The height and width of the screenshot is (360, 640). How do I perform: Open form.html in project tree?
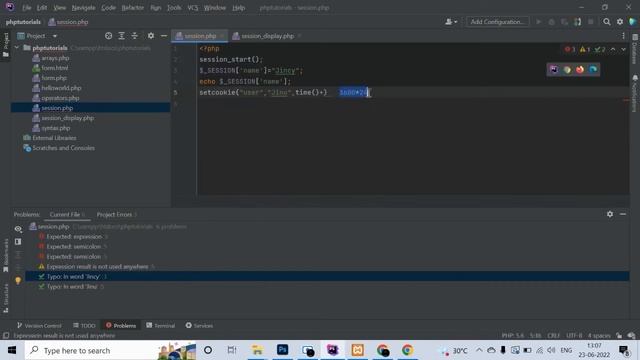point(55,68)
